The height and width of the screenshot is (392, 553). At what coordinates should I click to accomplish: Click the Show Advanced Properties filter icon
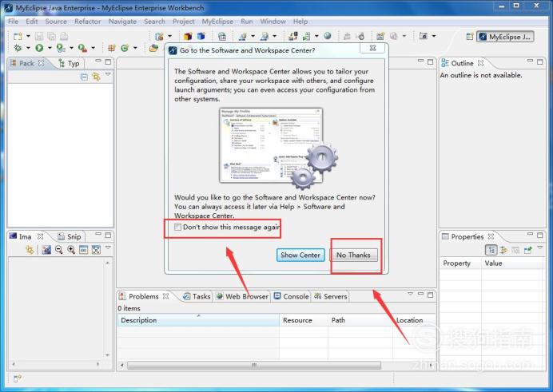click(503, 250)
